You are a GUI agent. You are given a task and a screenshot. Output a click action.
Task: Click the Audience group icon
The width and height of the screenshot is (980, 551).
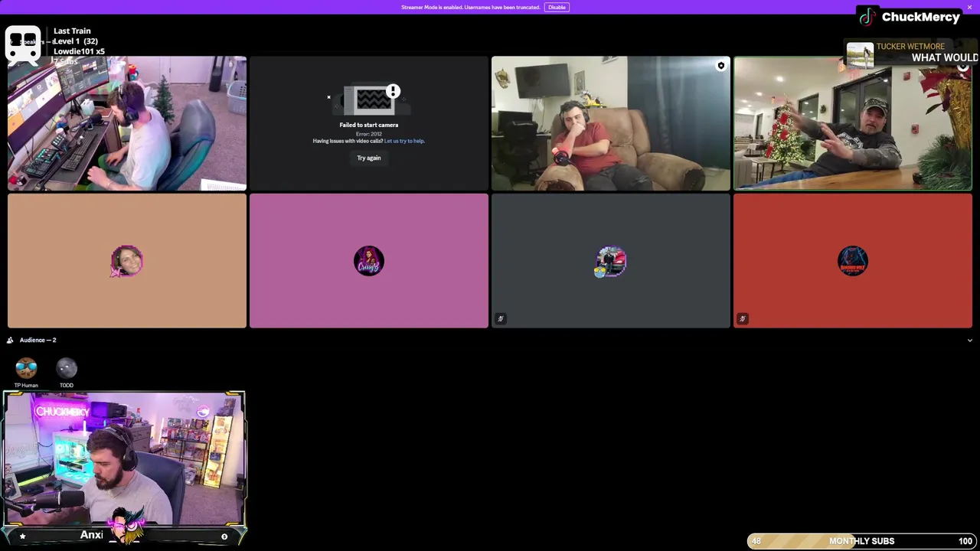tap(10, 340)
